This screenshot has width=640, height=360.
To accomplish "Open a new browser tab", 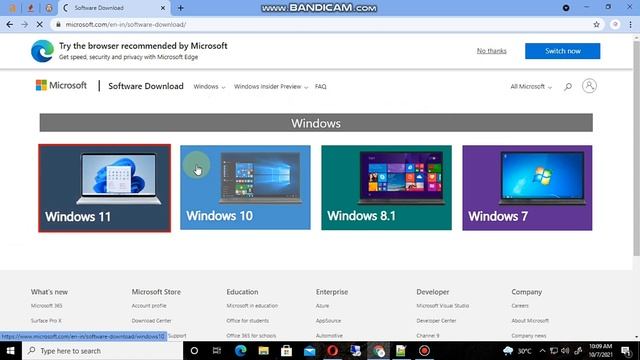I will [180, 8].
